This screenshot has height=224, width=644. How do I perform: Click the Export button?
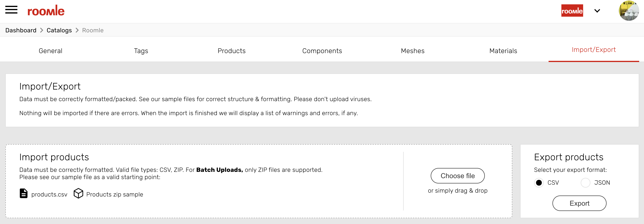(x=579, y=203)
